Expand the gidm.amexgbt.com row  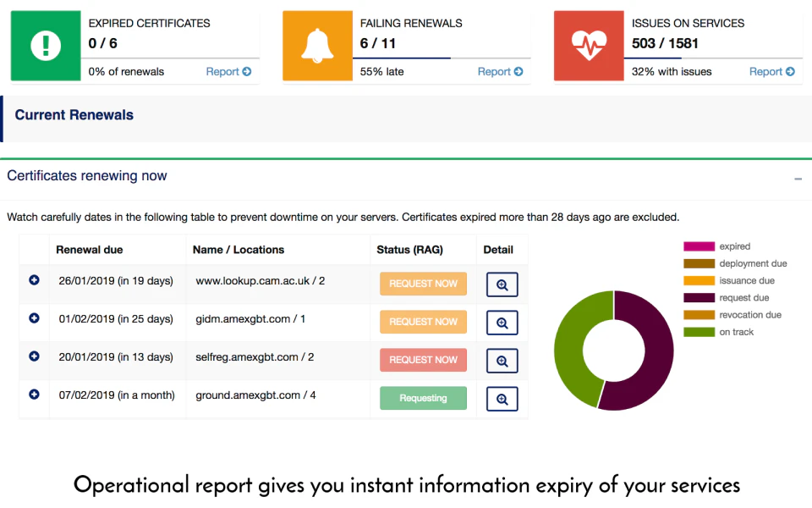[x=35, y=318]
